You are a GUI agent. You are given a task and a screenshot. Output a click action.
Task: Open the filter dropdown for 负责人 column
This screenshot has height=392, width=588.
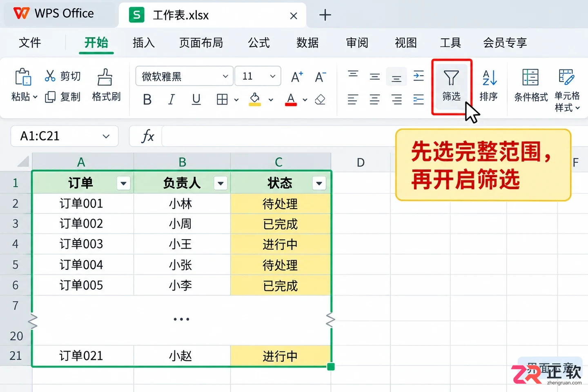pyautogui.click(x=220, y=183)
